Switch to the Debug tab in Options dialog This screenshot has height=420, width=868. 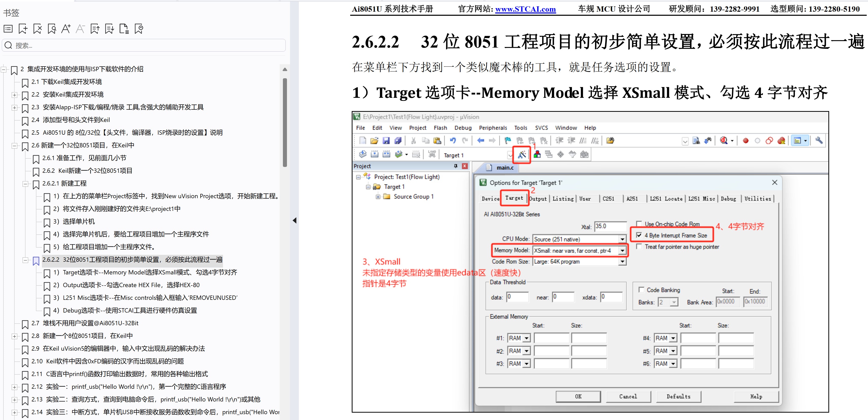point(728,199)
